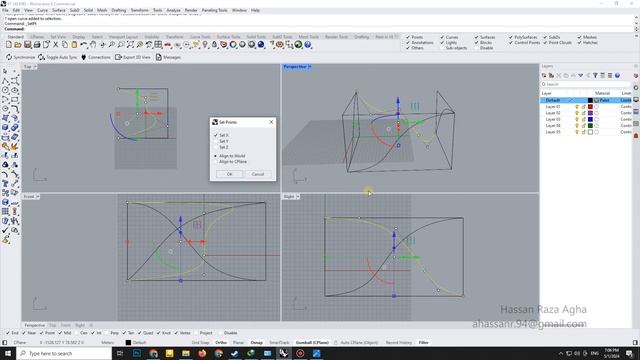Switch to the Top viewport tab at bottom
This screenshot has width=640, height=360.
[x=52, y=325]
